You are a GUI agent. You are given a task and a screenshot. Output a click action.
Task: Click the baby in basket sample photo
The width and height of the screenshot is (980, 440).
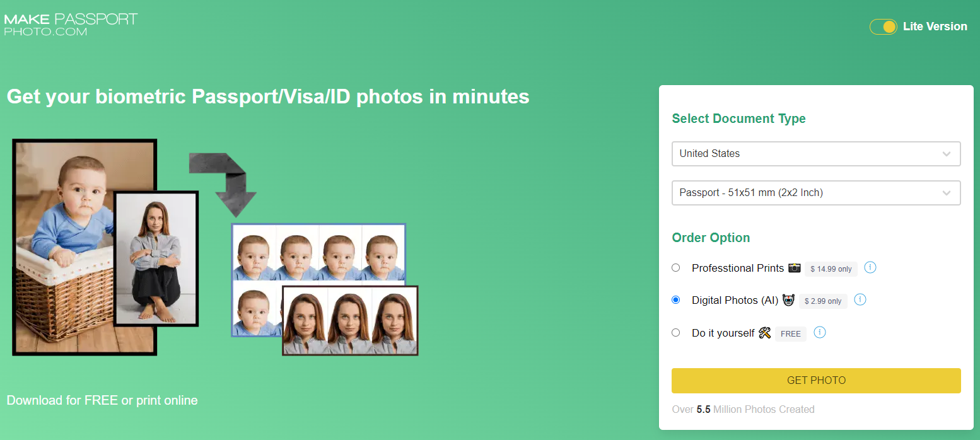coord(85,247)
